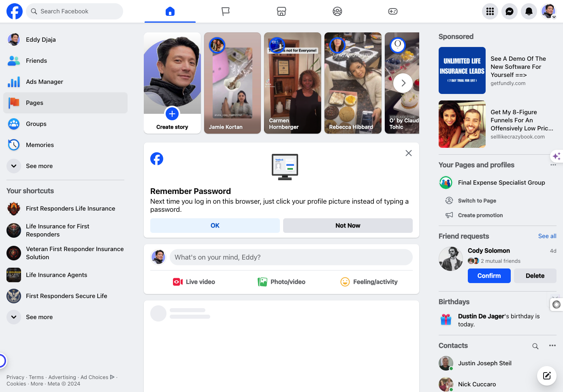
Task: Open the Messenger icon in top bar
Action: 510,11
